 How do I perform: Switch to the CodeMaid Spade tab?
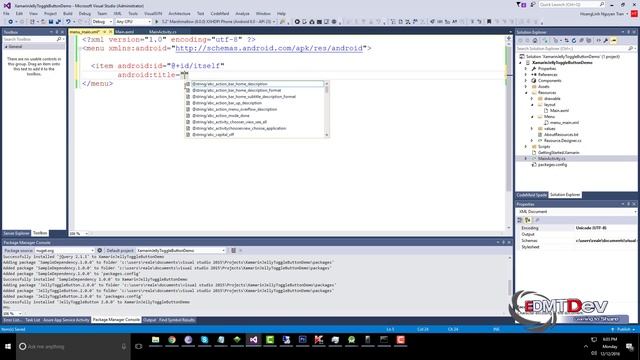tap(531, 195)
